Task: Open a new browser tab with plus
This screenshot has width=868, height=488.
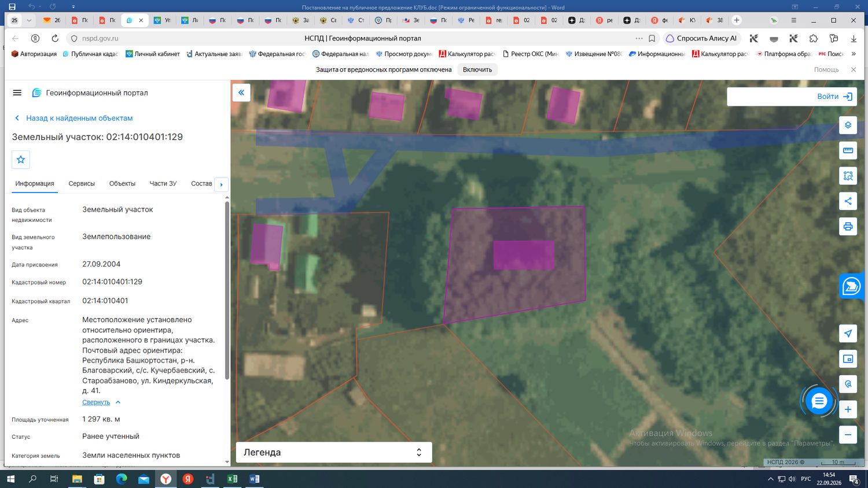Action: [737, 20]
